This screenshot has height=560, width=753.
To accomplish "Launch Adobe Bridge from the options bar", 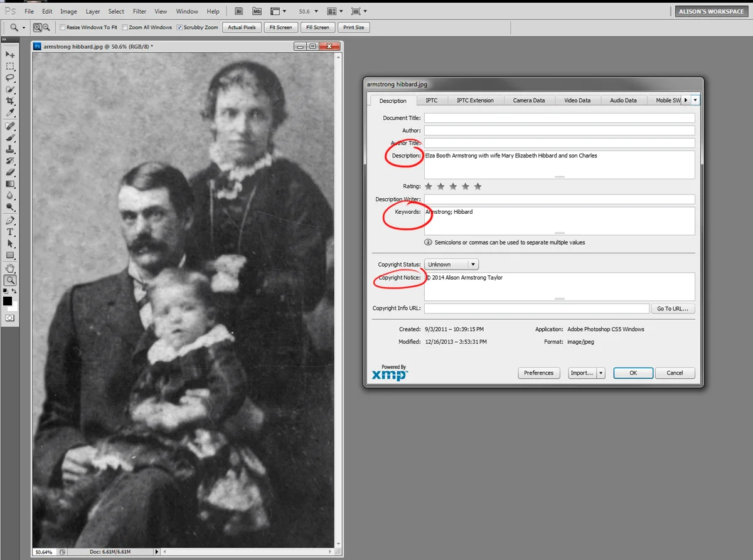I will click(x=238, y=11).
